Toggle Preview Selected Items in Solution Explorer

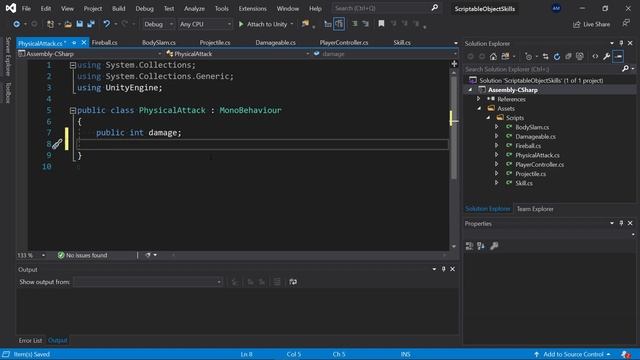pyautogui.click(x=618, y=56)
